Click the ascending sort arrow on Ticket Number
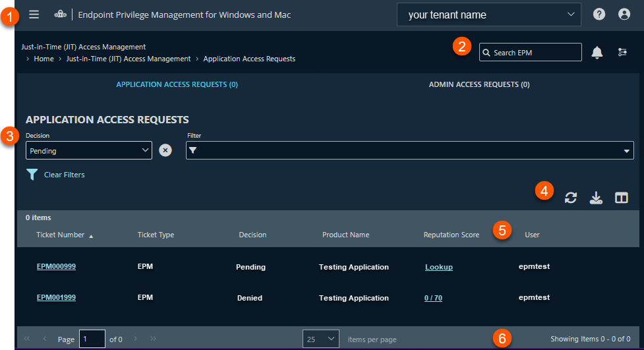The image size is (644, 350). coord(91,236)
